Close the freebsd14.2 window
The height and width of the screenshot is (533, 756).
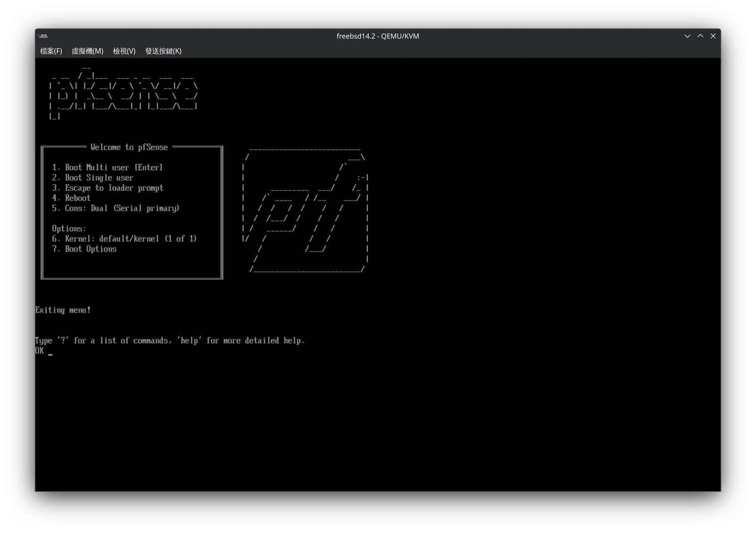point(713,36)
